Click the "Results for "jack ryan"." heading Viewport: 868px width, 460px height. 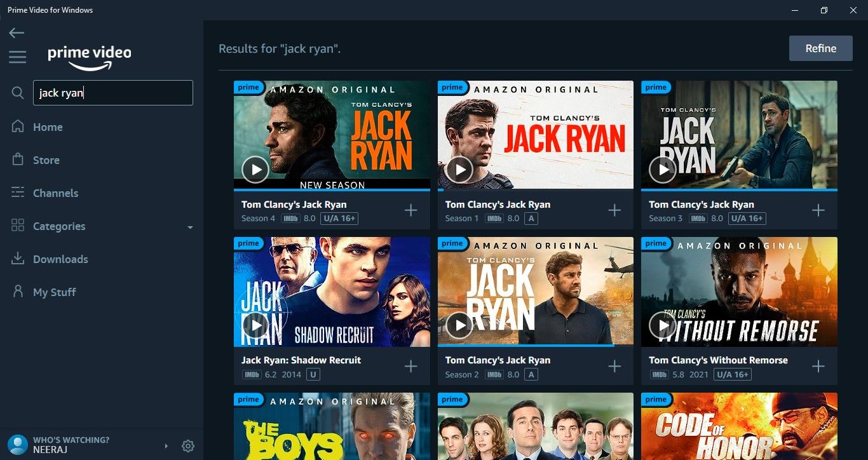[280, 49]
